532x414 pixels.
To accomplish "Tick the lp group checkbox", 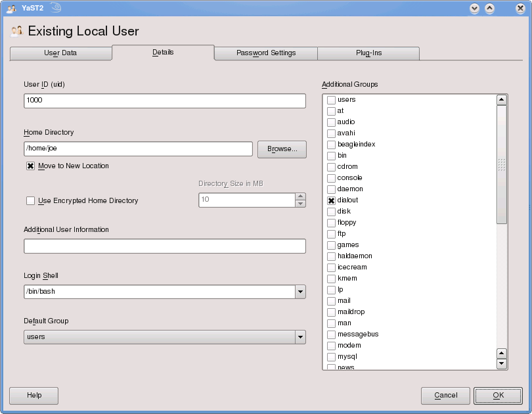I will click(x=331, y=290).
